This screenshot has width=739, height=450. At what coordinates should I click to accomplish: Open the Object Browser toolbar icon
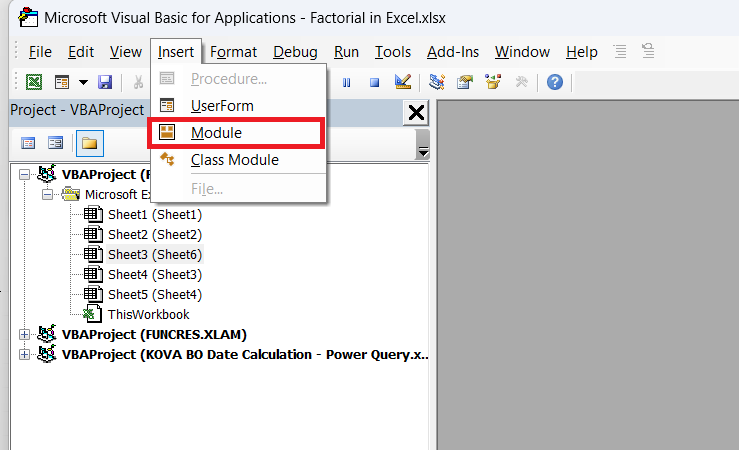(x=493, y=82)
